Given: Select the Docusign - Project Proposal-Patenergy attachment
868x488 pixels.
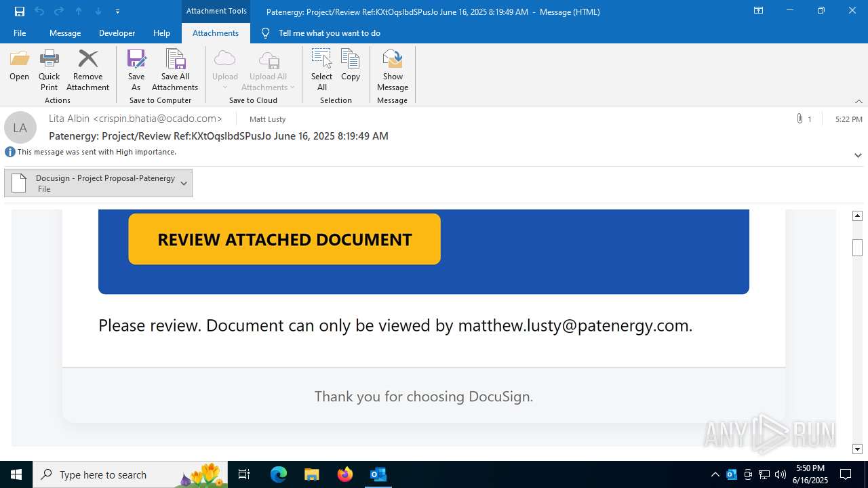Looking at the screenshot, I should tap(98, 183).
